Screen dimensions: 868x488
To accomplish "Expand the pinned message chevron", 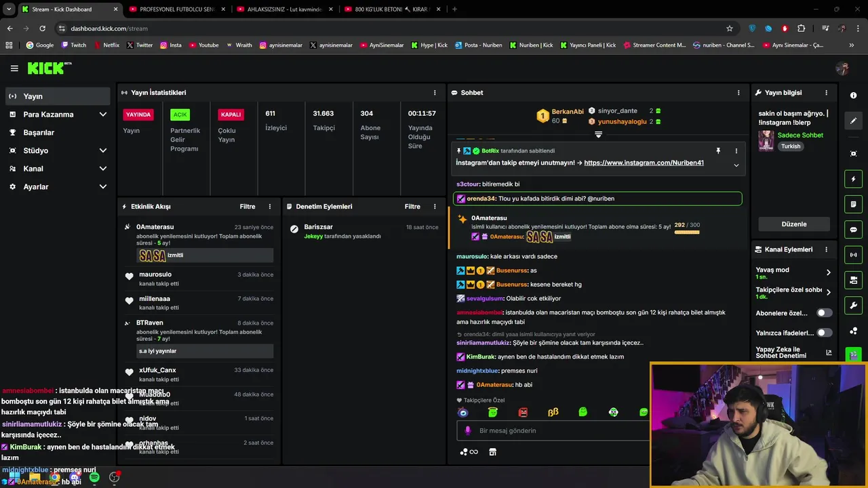I will point(736,165).
